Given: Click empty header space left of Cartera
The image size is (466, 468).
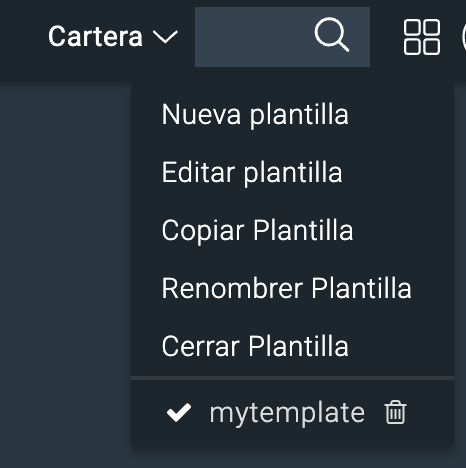Looking at the screenshot, I should click(x=23, y=37).
